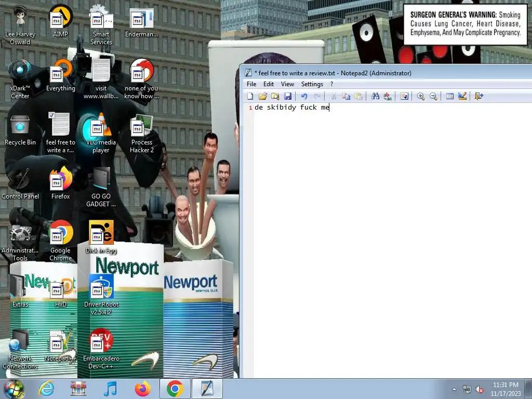Screen dimensions: 532x399
Task: Select the Administrative Tools desktop icon
Action: pos(20,241)
